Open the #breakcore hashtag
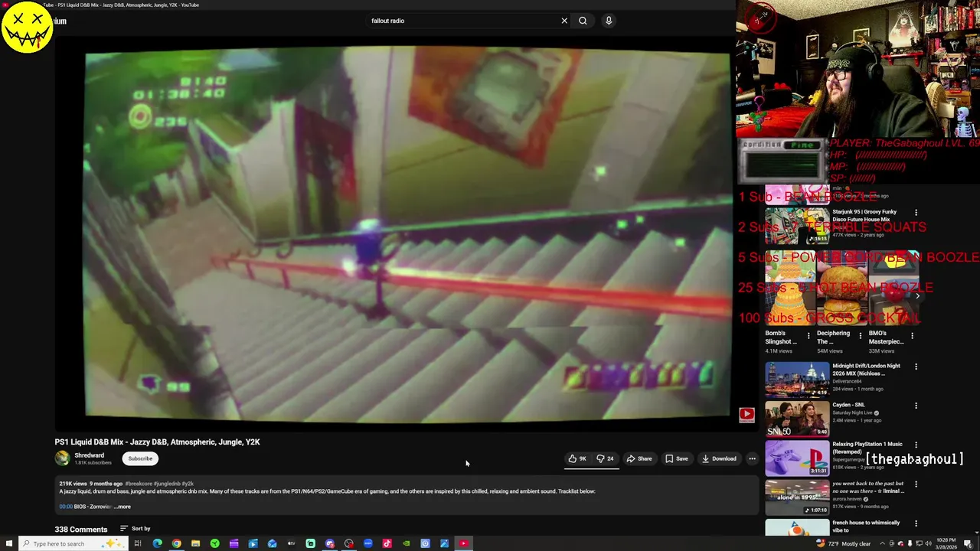Viewport: 980px width, 551px height. coord(139,484)
